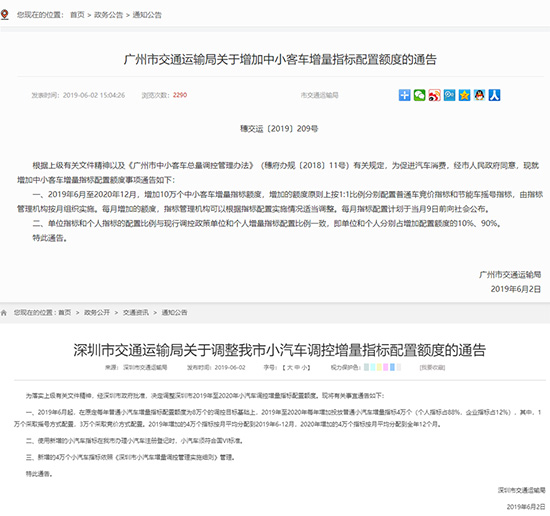Screen dimensions: 550x516
Task: Click the Shenzhen signature at bottom right
Action: pyautogui.click(x=522, y=490)
